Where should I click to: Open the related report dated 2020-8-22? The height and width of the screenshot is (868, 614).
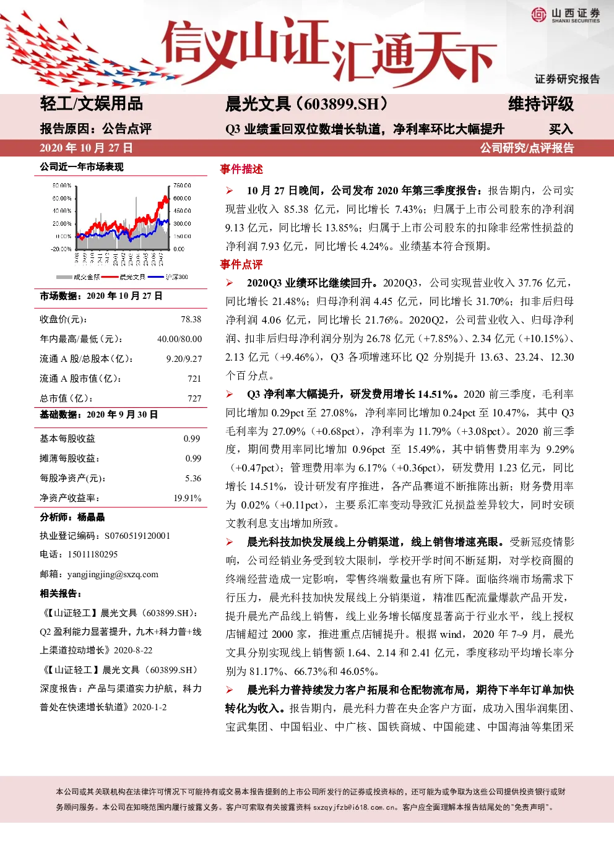click(x=121, y=632)
